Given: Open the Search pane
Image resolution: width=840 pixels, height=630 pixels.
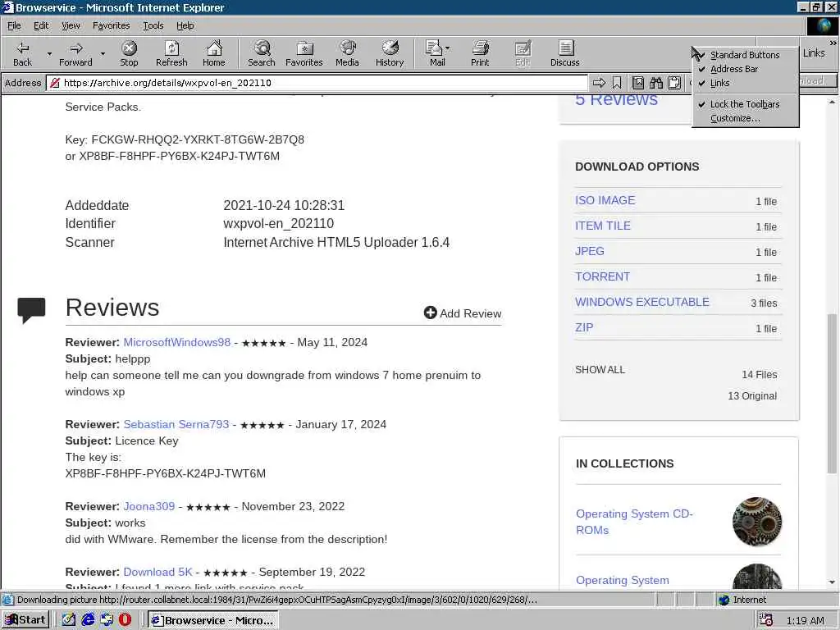Looking at the screenshot, I should tap(262, 53).
